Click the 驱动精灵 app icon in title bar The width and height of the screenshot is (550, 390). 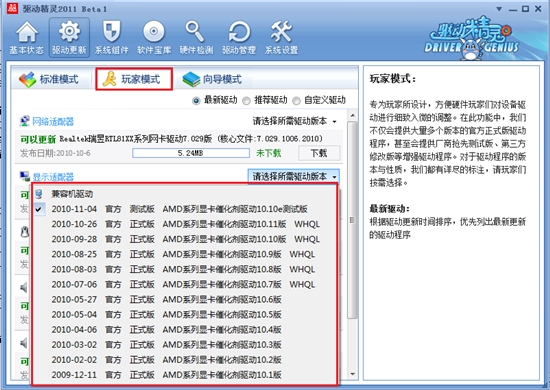tap(12, 8)
